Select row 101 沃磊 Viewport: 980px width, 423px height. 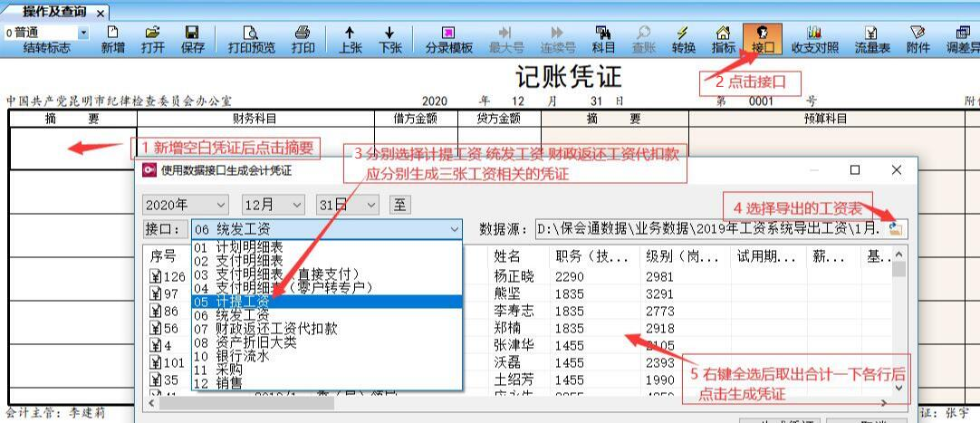coord(518,363)
